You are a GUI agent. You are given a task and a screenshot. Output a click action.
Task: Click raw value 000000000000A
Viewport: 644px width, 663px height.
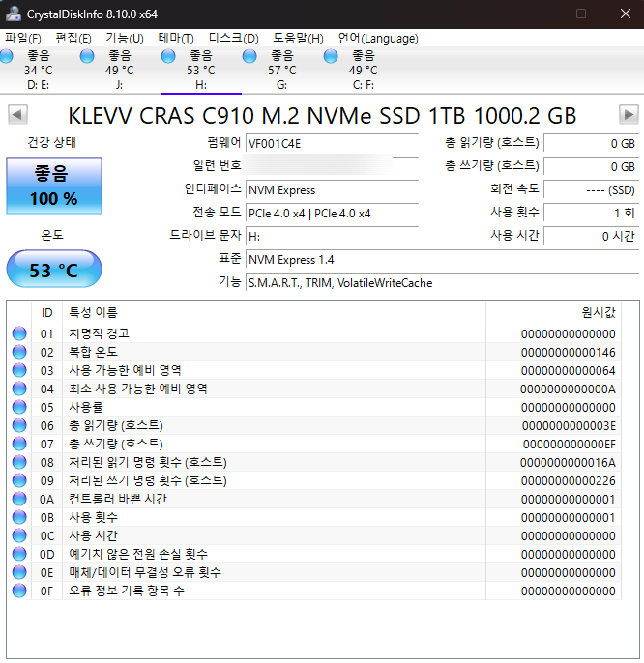pyautogui.click(x=568, y=389)
